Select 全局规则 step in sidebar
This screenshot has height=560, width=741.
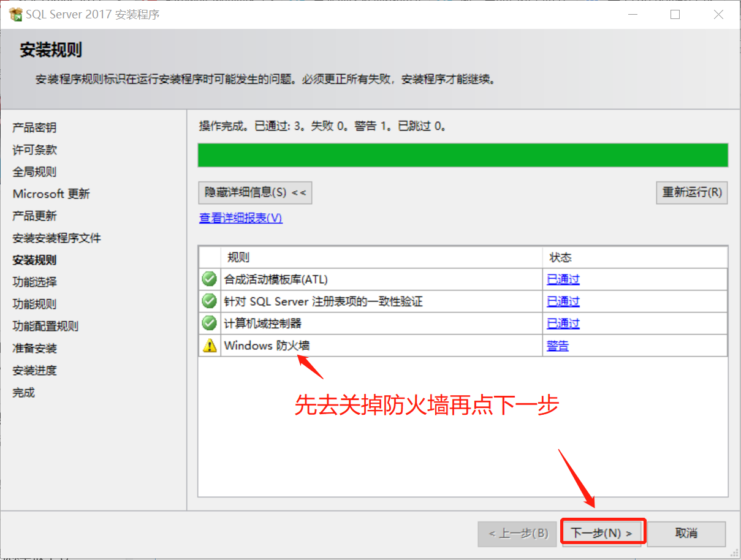[x=34, y=172]
